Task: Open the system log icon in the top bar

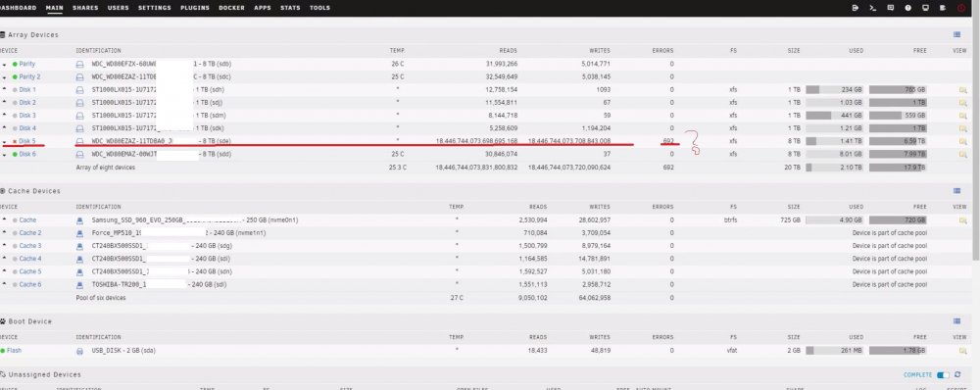Action: pos(943,8)
